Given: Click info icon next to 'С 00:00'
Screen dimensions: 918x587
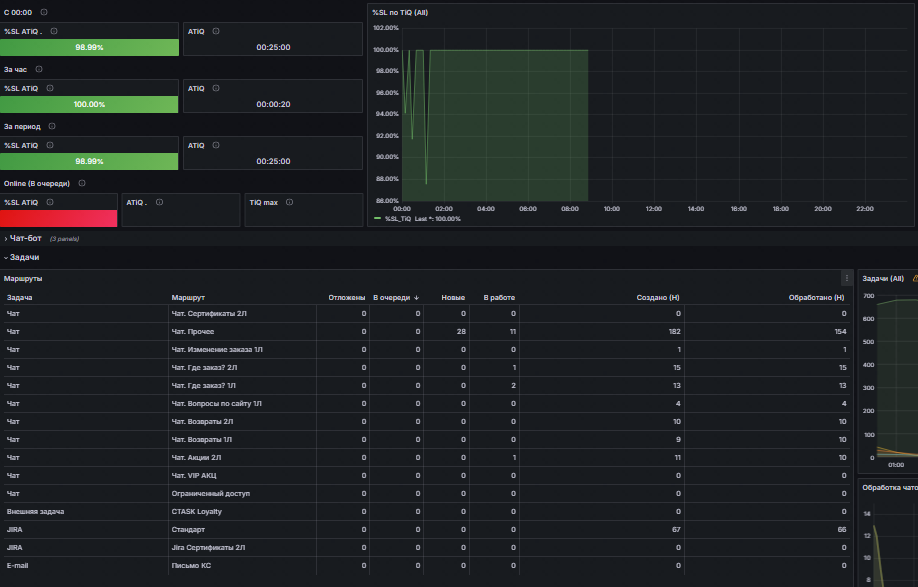Looking at the screenshot, I should pyautogui.click(x=44, y=12).
